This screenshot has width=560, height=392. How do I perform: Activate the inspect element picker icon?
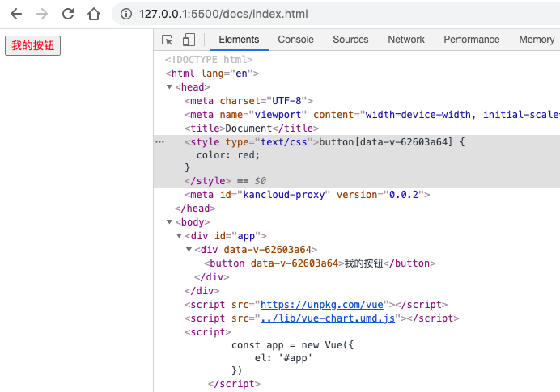point(168,40)
